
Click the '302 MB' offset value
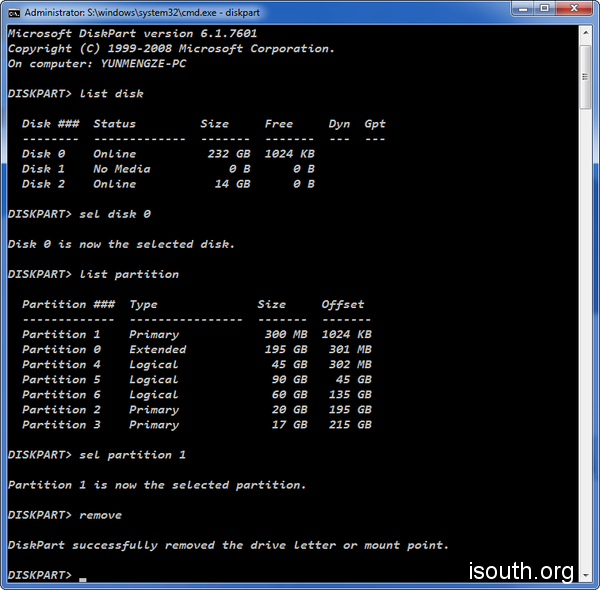(x=350, y=365)
